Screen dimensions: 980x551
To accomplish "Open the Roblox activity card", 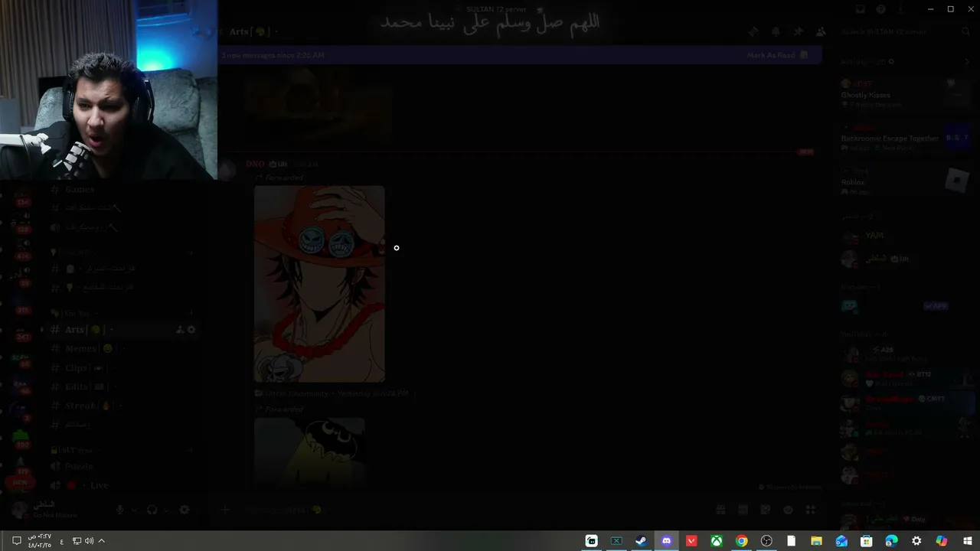I will tap(906, 182).
